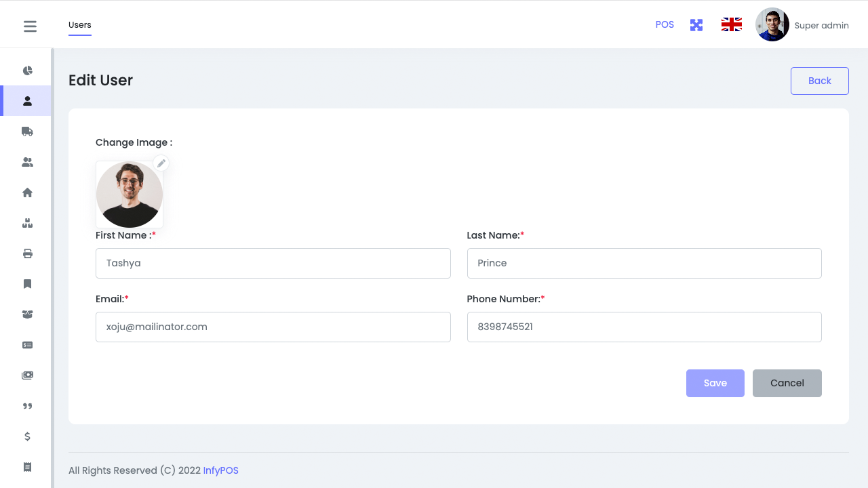The width and height of the screenshot is (868, 488).
Task: Select the Users tab in header
Action: pyautogui.click(x=80, y=25)
